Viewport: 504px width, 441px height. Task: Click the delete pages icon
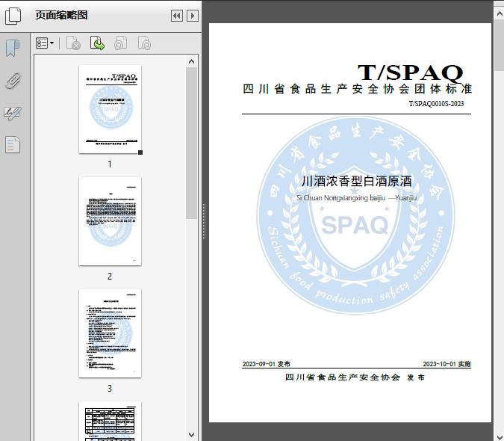tap(73, 43)
